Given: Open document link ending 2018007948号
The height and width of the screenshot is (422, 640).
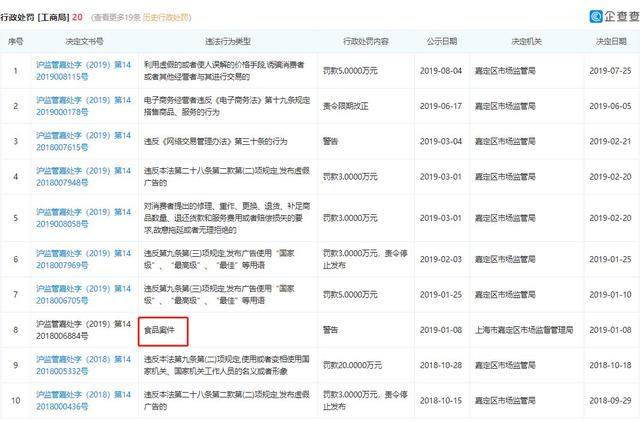Looking at the screenshot, I should [x=83, y=177].
